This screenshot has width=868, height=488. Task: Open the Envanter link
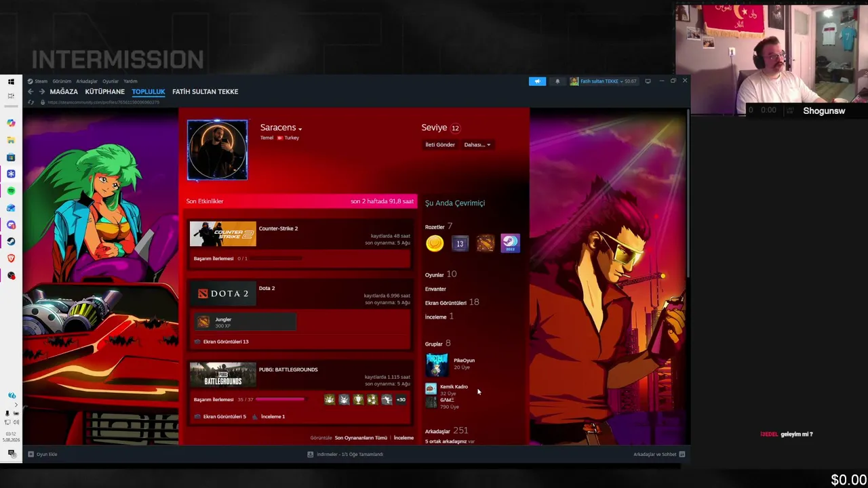click(435, 289)
